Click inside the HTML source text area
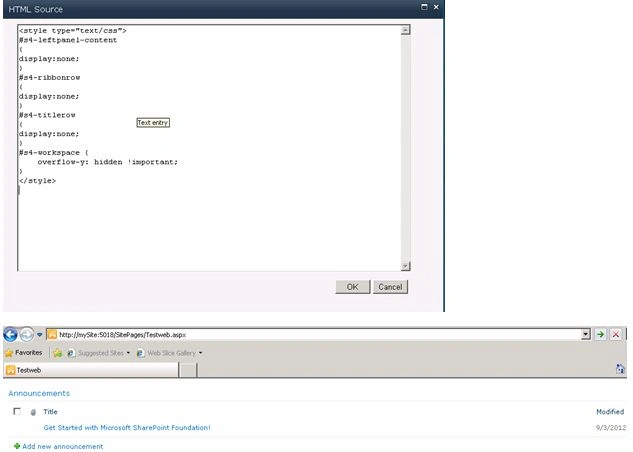This screenshot has width=633, height=452. pos(209,148)
